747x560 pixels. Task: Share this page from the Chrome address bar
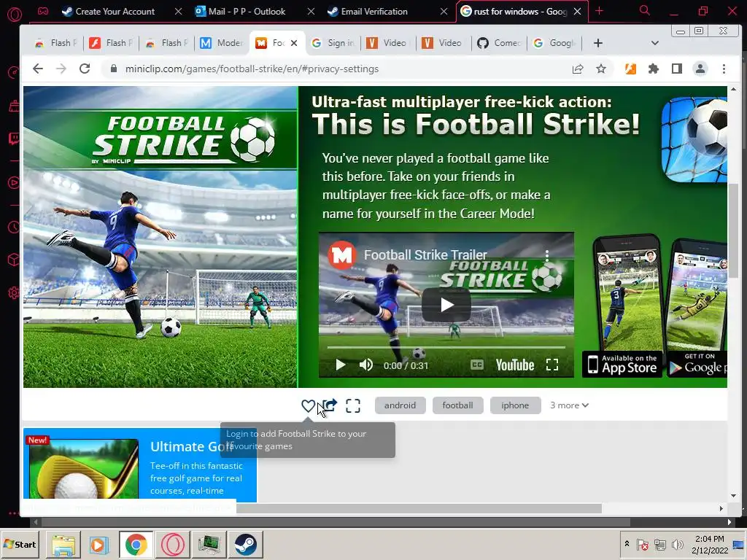[578, 69]
